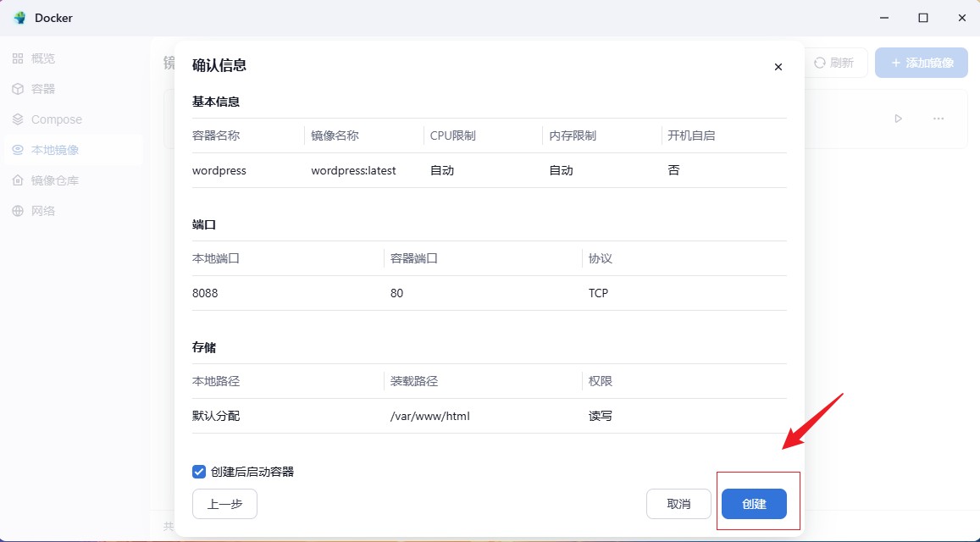Click the container name value wordpress
This screenshot has height=542, width=980.
(x=219, y=171)
